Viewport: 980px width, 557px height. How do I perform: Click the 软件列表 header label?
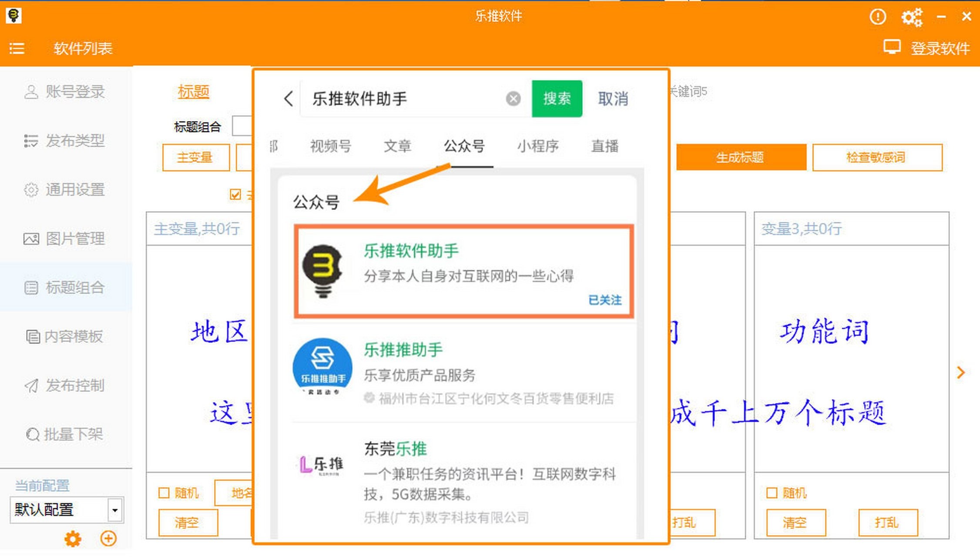(x=83, y=48)
